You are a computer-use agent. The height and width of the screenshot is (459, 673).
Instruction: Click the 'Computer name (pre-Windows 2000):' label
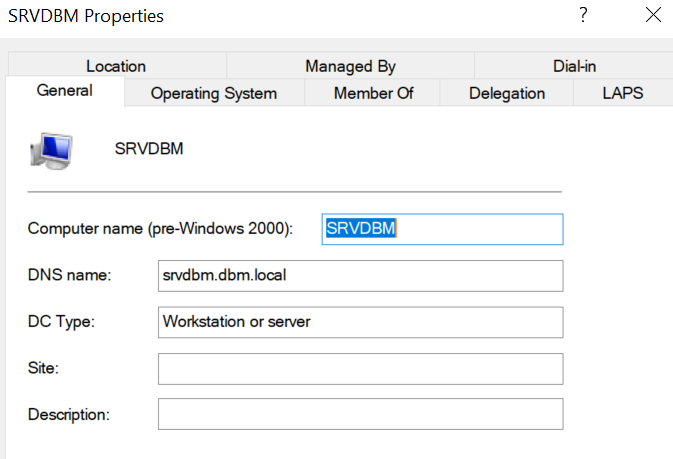pyautogui.click(x=160, y=228)
